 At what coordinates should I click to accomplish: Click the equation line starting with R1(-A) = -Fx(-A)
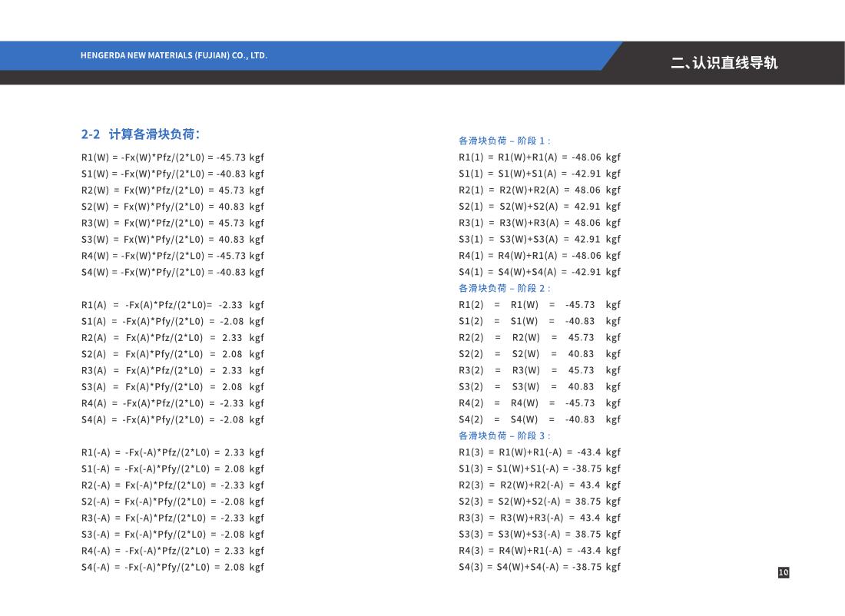pos(173,452)
